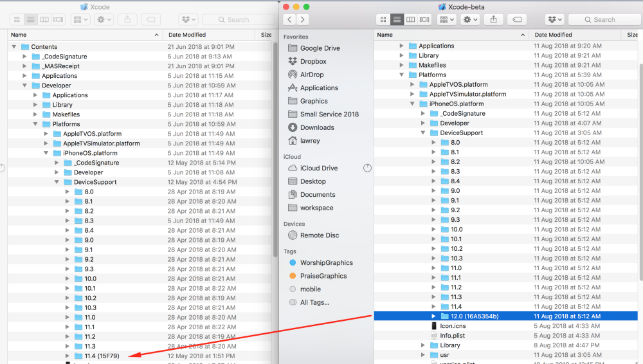The height and width of the screenshot is (364, 643).
Task: Switch Xcode window to column view
Action: point(44,19)
